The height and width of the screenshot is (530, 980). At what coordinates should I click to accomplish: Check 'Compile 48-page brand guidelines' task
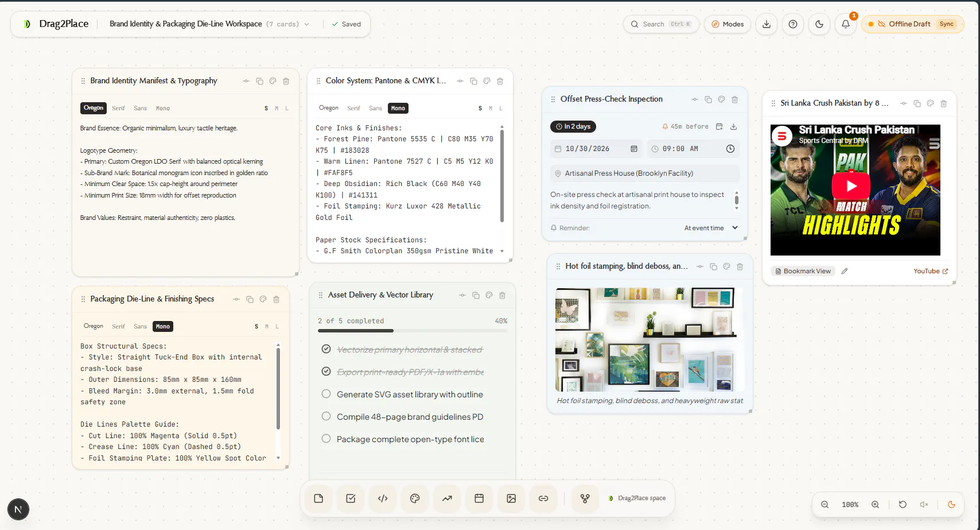click(x=326, y=416)
